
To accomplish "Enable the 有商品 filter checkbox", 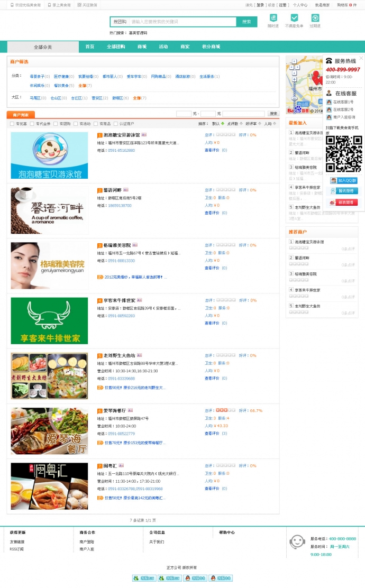I will click(96, 124).
